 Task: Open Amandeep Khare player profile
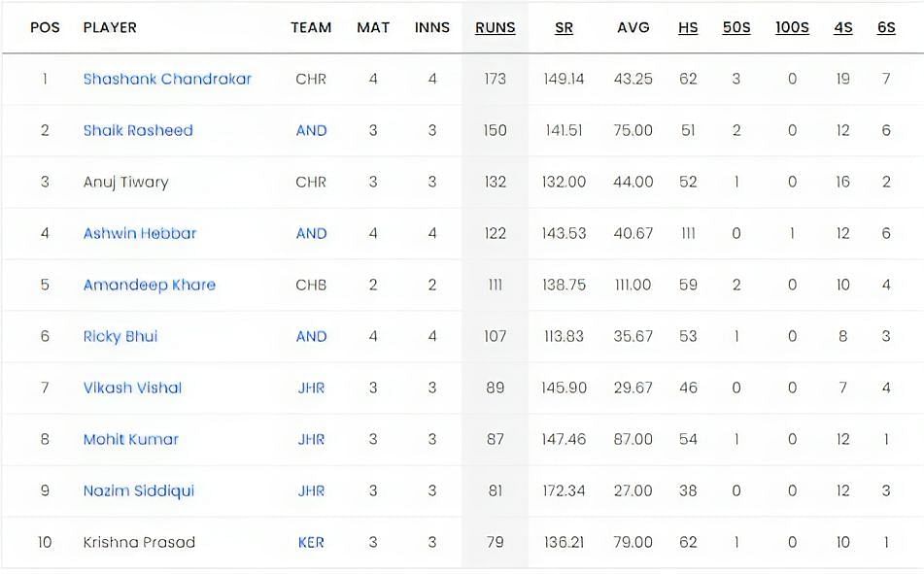point(149,286)
